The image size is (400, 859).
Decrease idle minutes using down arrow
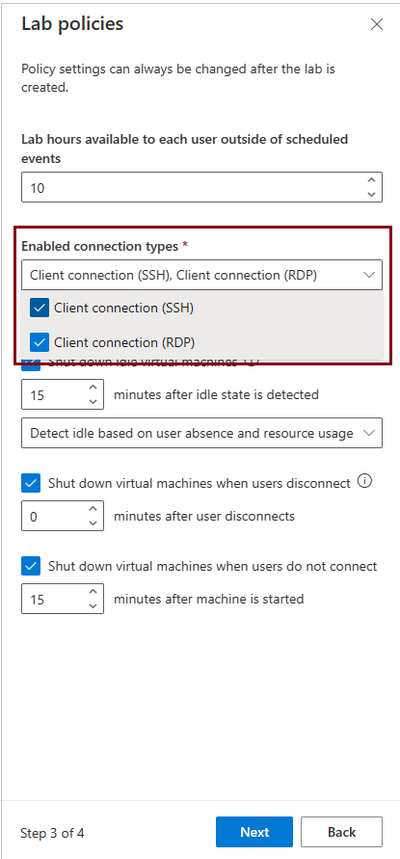tap(93, 402)
